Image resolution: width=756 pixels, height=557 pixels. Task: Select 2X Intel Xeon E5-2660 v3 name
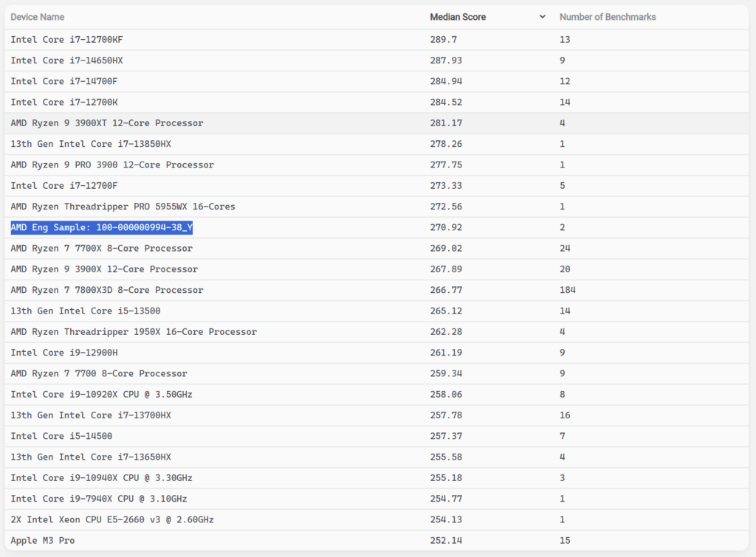[x=112, y=519]
